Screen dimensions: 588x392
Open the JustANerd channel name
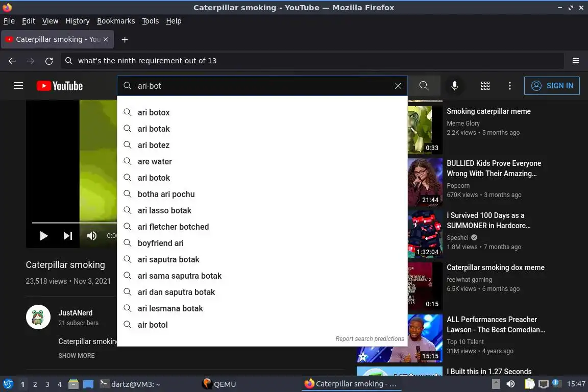point(76,313)
